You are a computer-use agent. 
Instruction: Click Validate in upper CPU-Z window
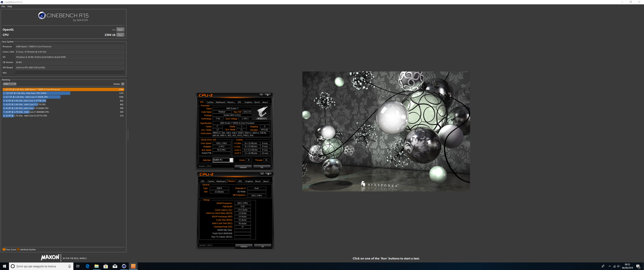coord(243,167)
